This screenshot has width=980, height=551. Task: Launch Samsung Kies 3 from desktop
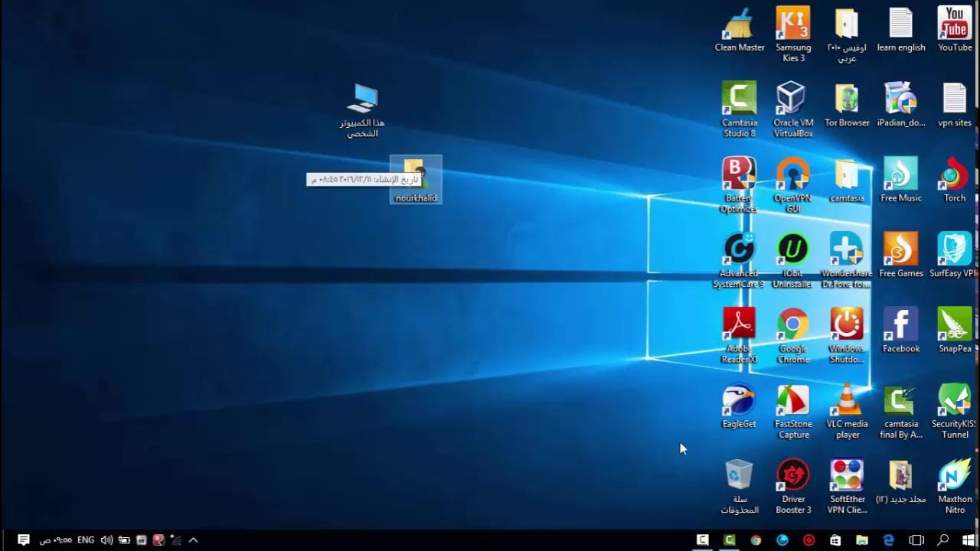793,34
